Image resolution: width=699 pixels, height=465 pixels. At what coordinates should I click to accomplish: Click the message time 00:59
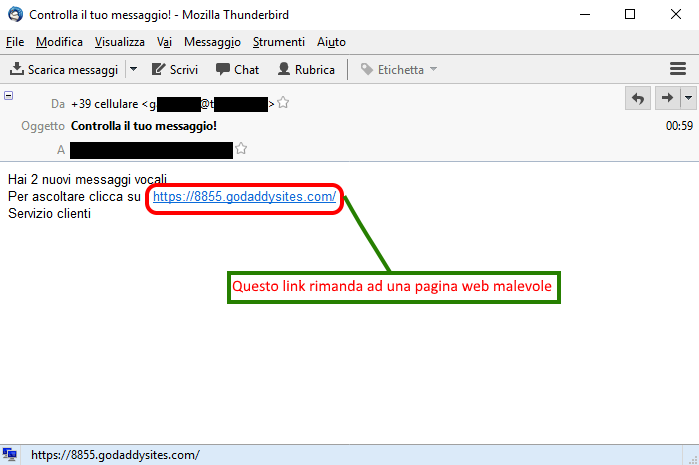coord(679,126)
